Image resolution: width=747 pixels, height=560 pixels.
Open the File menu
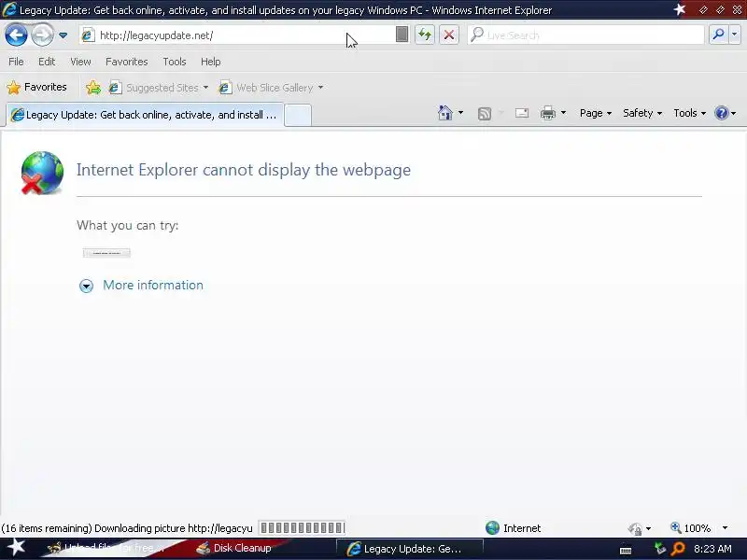click(16, 62)
